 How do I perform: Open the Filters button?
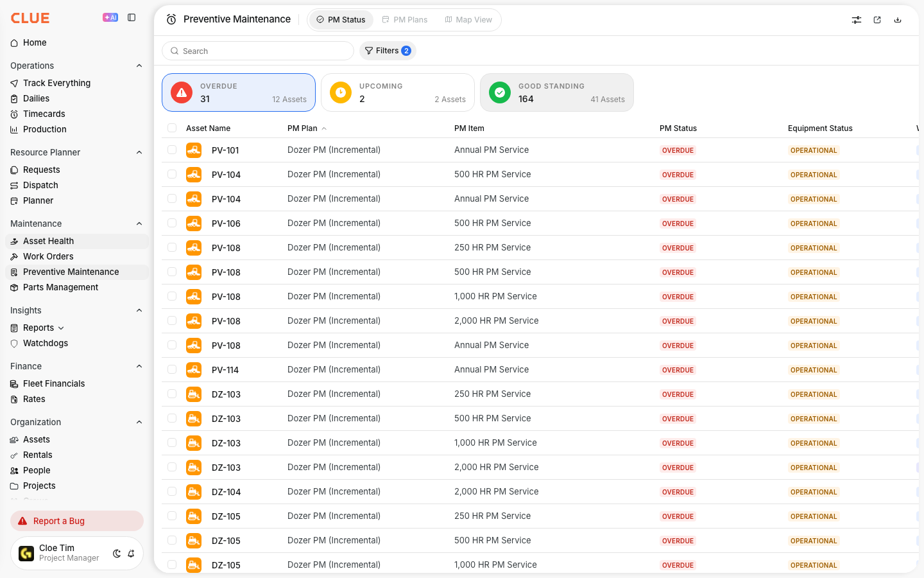388,51
